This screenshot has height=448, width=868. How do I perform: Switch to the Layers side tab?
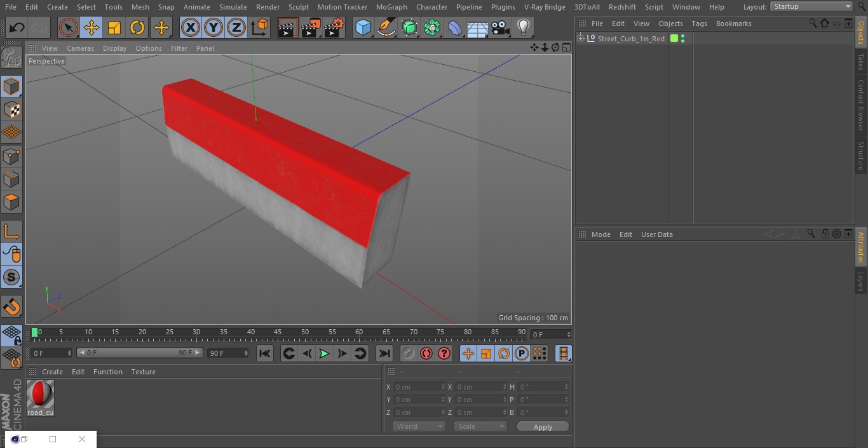861,282
